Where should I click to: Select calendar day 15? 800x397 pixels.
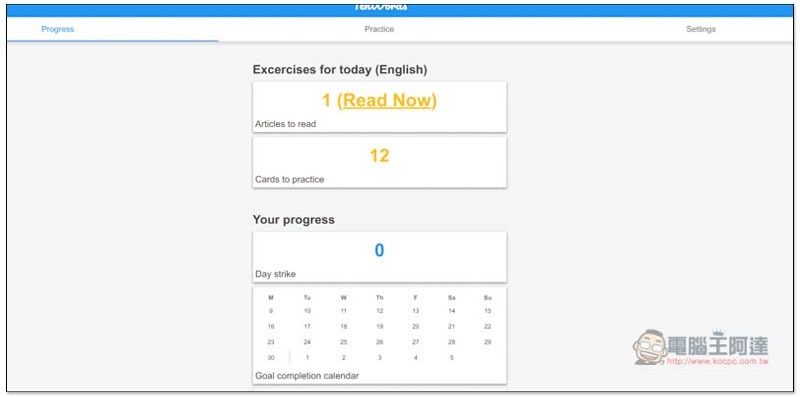click(x=488, y=311)
